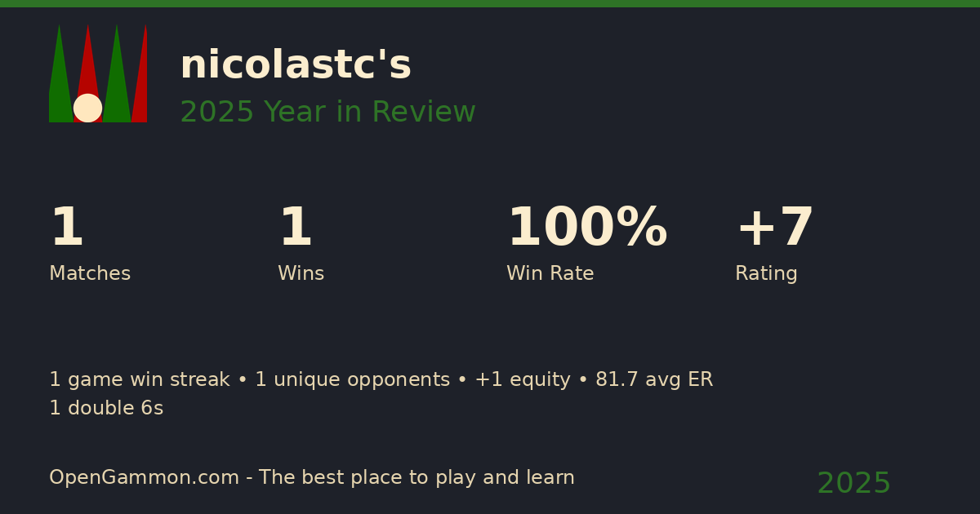Click the username heading nicolastc's
The image size is (980, 514).
tap(296, 65)
